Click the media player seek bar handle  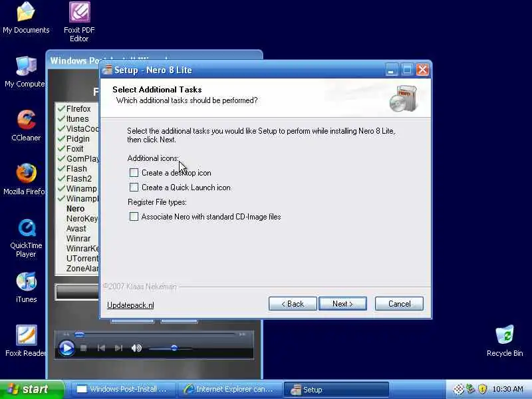click(79, 334)
